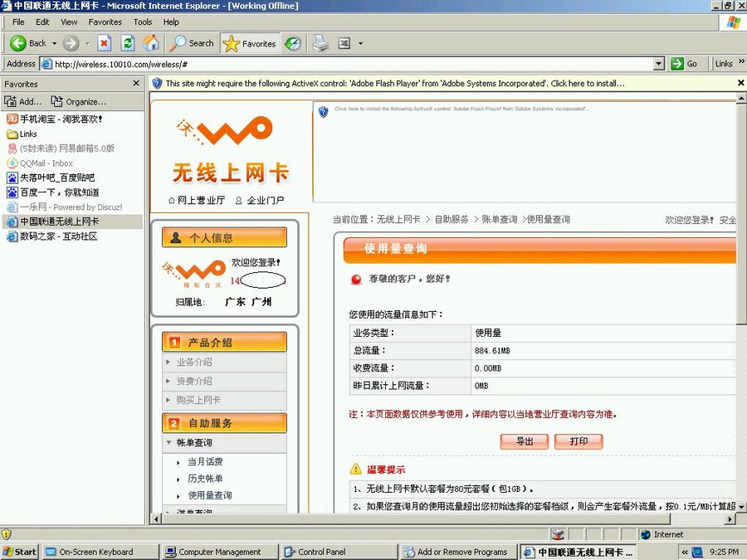Expand the 业务介绍 menu item
Screen dimensions: 747x560
[x=194, y=363]
